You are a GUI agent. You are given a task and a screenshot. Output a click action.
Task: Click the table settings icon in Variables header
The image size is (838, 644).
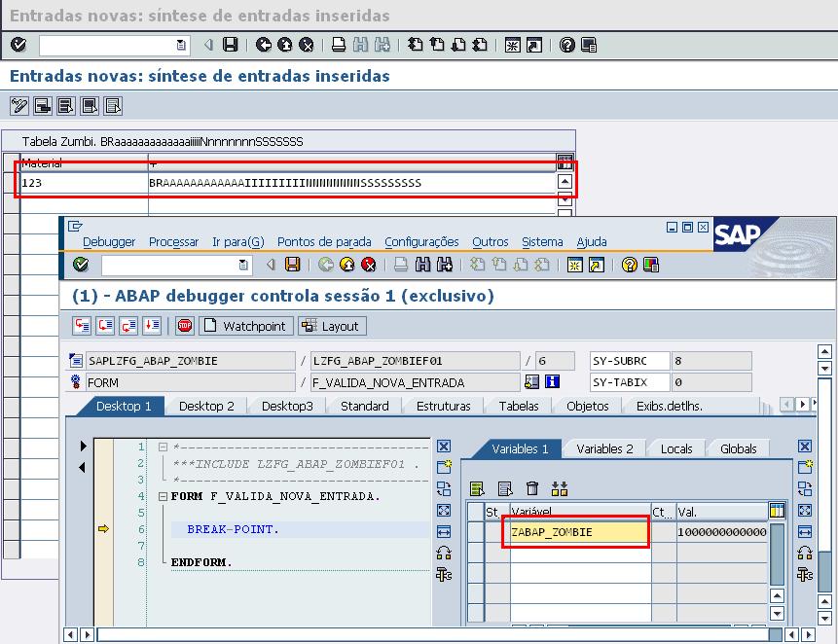[777, 511]
